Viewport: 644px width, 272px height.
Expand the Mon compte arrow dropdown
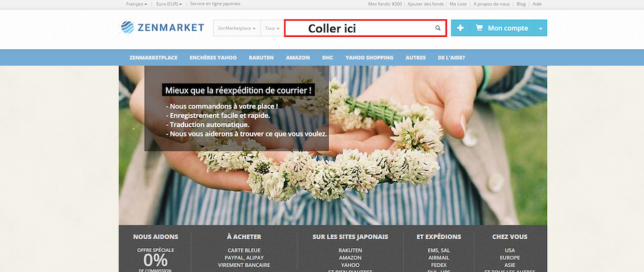tap(540, 28)
